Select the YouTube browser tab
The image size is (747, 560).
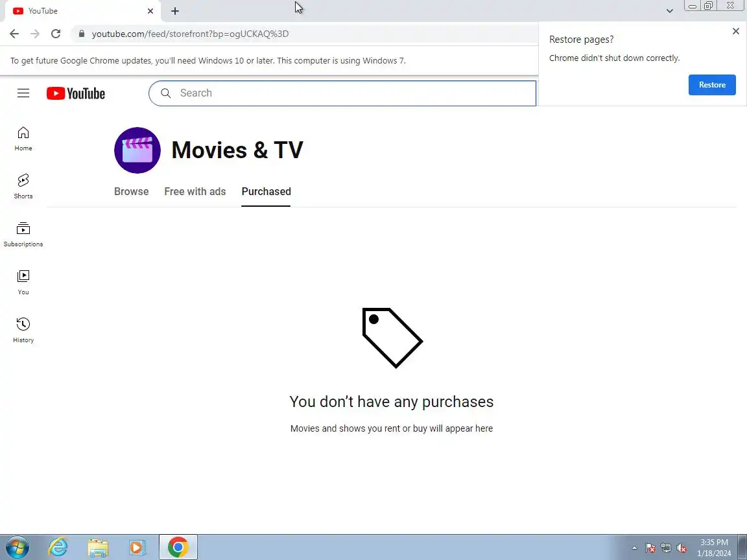point(84,11)
